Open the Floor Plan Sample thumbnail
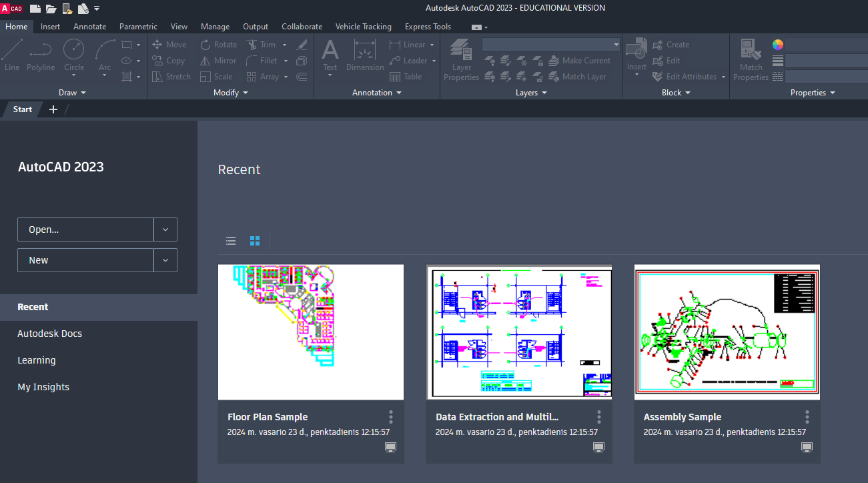Image resolution: width=868 pixels, height=483 pixels. point(311,332)
